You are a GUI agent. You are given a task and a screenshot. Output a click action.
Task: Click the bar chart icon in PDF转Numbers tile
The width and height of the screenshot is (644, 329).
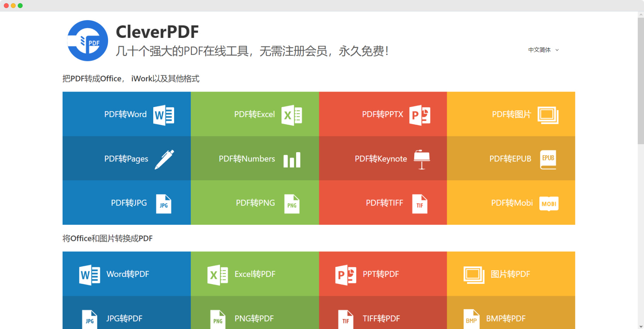tap(292, 160)
